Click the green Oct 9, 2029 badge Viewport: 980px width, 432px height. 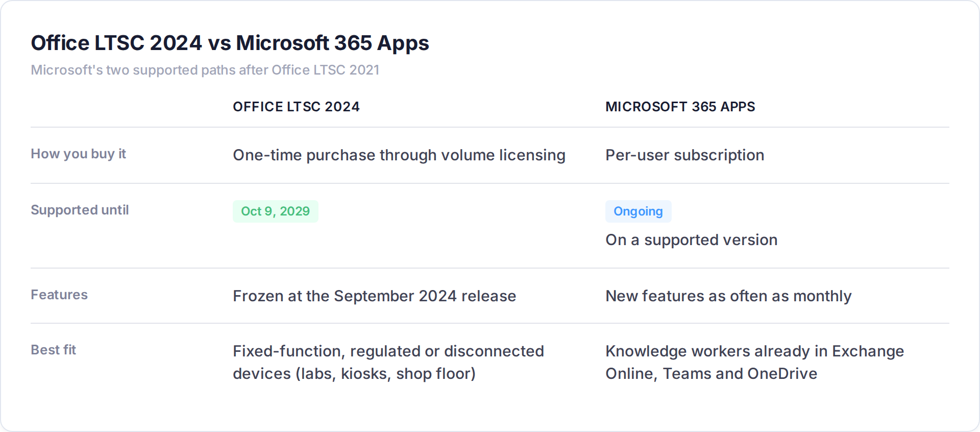point(276,211)
